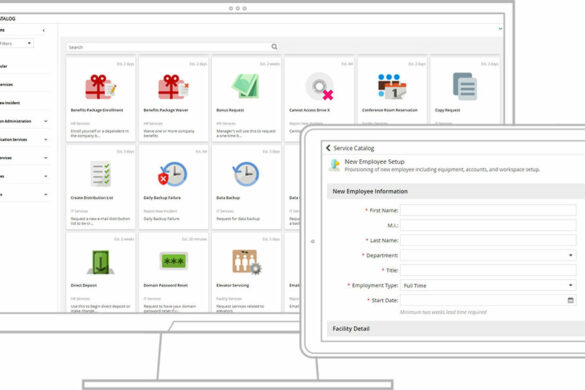Viewport: 585px width, 390px height.
Task: Focus the Title input field
Action: (488, 270)
